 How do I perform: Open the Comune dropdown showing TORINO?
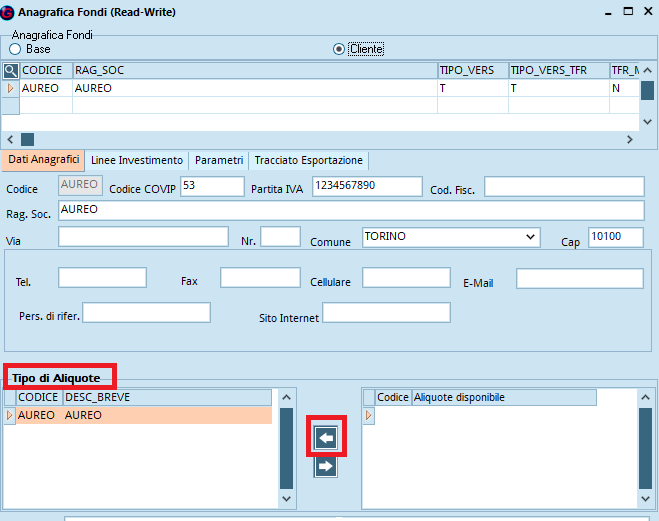tap(530, 237)
